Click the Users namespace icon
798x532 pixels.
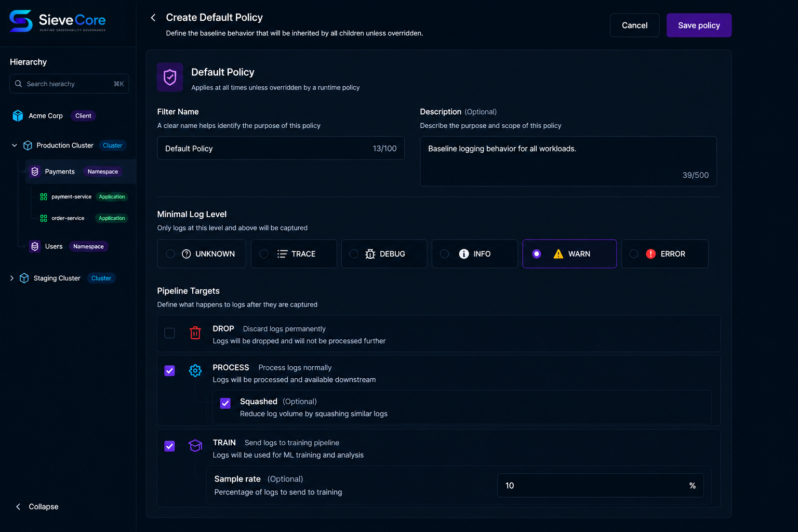pos(35,246)
